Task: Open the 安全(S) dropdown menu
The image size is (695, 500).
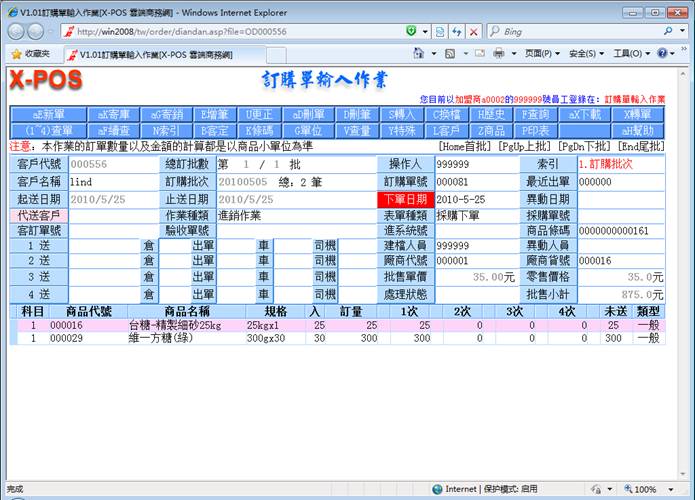Action: coord(585,54)
